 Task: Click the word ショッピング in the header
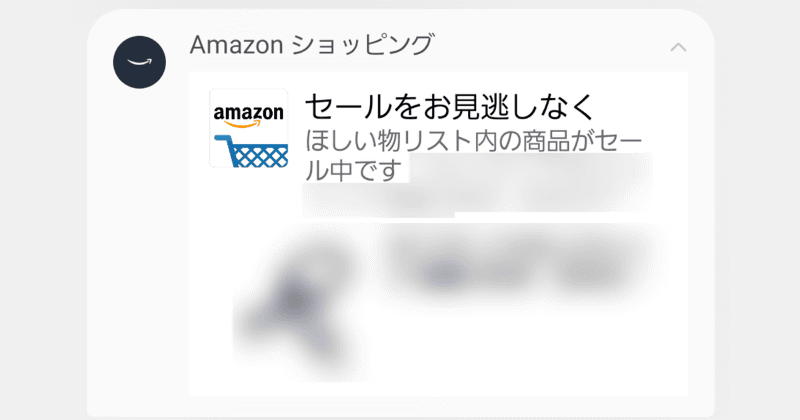tap(363, 44)
